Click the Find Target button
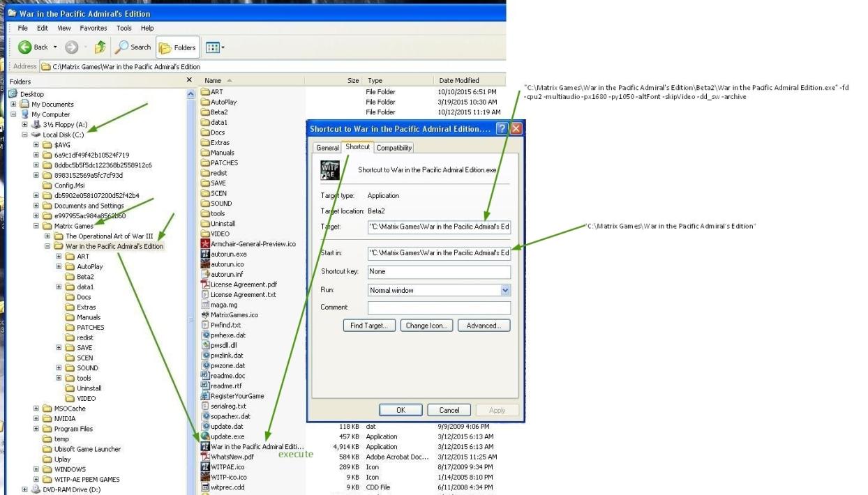 tap(370, 326)
